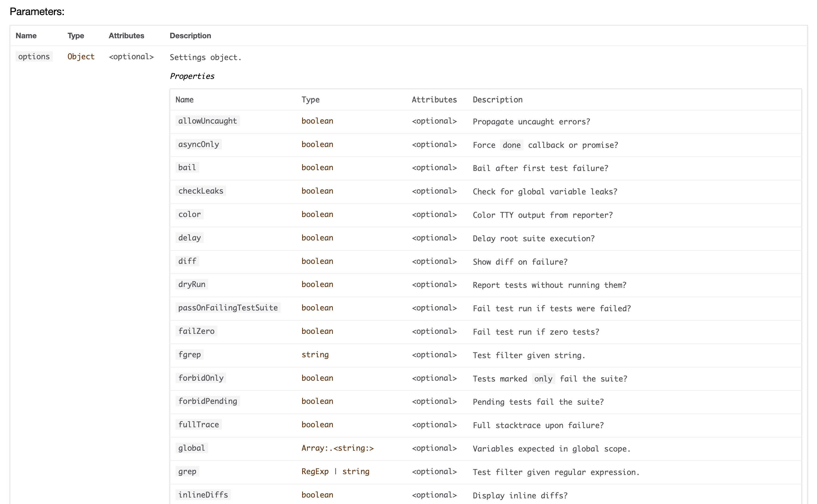Click the boolean type link for bail
This screenshot has height=504, width=817.
pyautogui.click(x=317, y=168)
